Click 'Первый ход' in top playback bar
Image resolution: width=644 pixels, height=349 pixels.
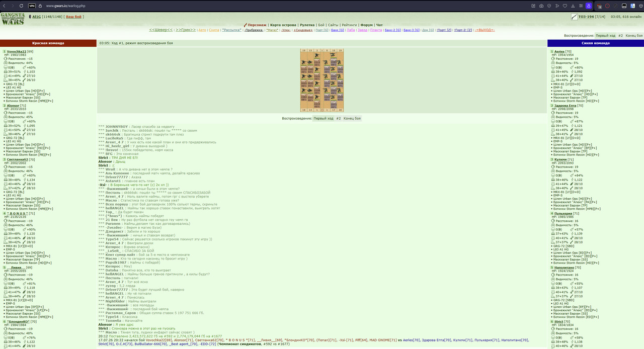605,36
